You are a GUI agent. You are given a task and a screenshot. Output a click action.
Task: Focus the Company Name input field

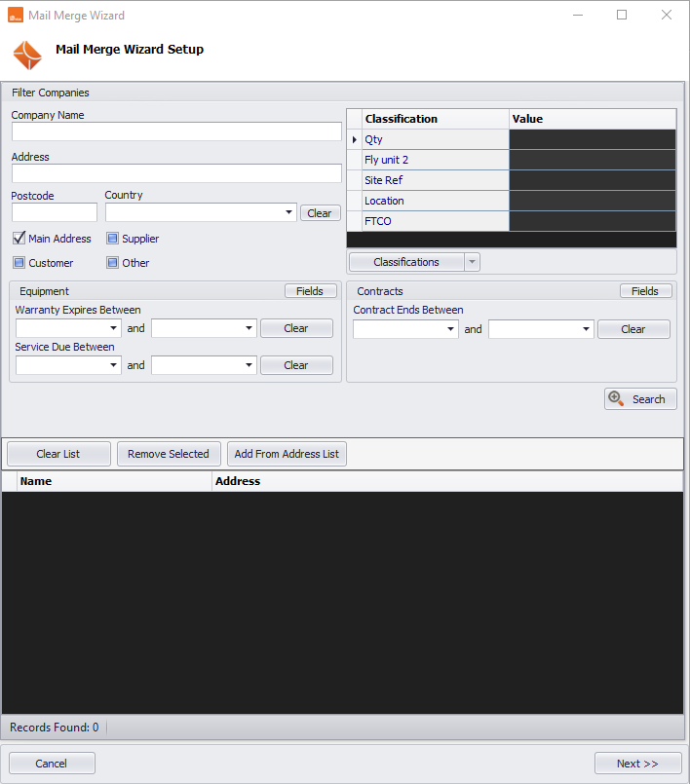tap(176, 131)
